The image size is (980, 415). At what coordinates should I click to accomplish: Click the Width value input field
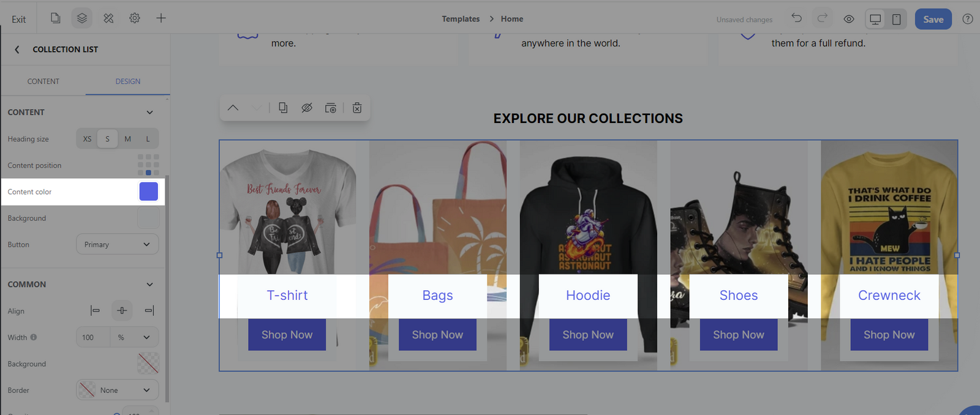coord(93,337)
